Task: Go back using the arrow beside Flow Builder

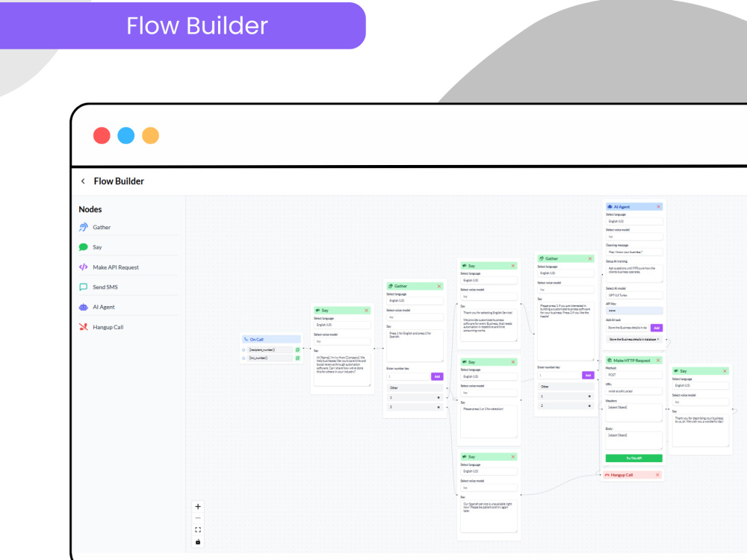Action: [x=83, y=181]
